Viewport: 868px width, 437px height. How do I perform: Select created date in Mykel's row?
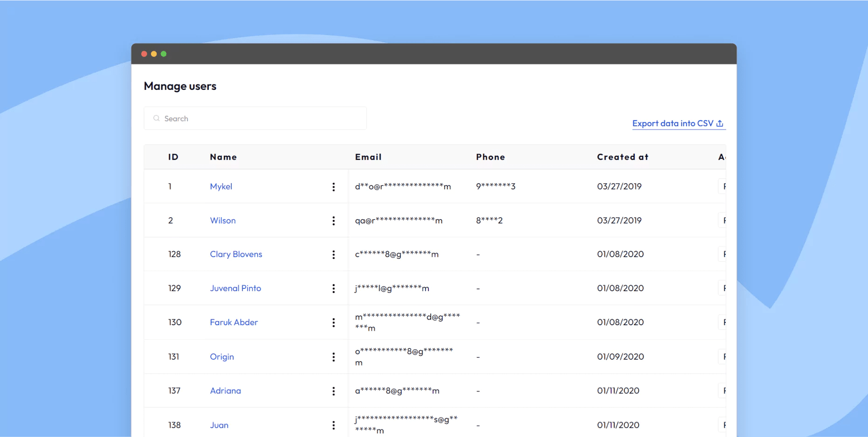pos(619,186)
